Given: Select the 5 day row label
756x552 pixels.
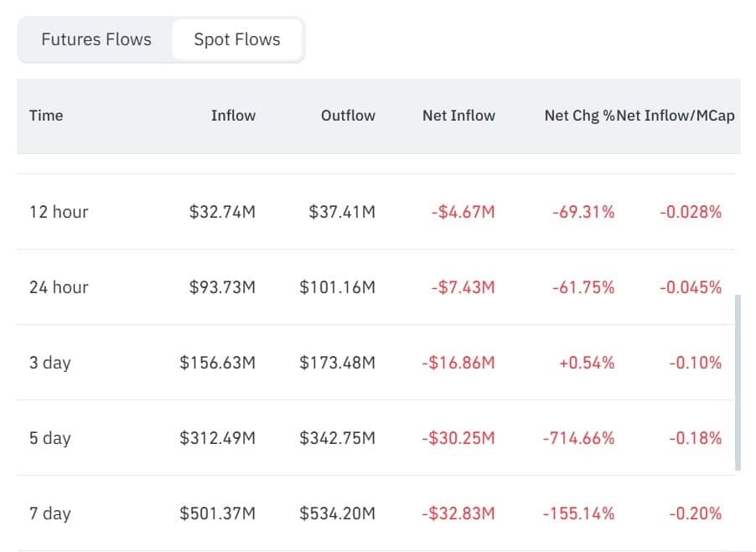Looking at the screenshot, I should 50,438.
